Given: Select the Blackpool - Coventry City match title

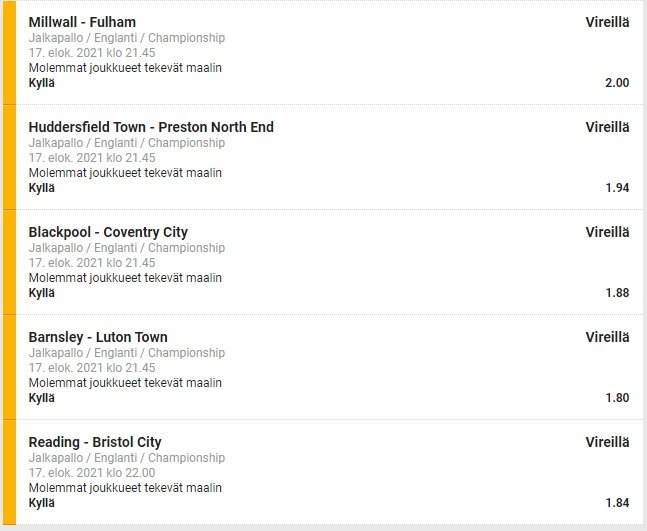Looking at the screenshot, I should pyautogui.click(x=108, y=232).
